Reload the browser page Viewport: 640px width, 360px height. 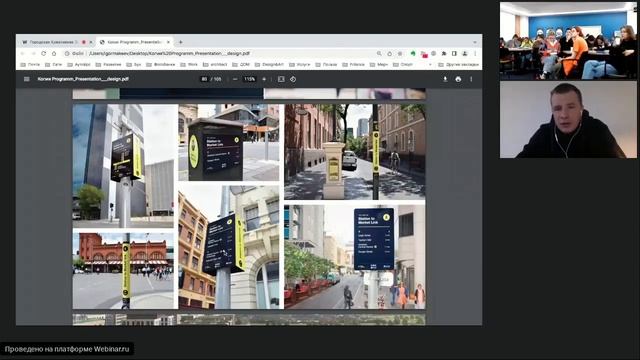click(44, 53)
